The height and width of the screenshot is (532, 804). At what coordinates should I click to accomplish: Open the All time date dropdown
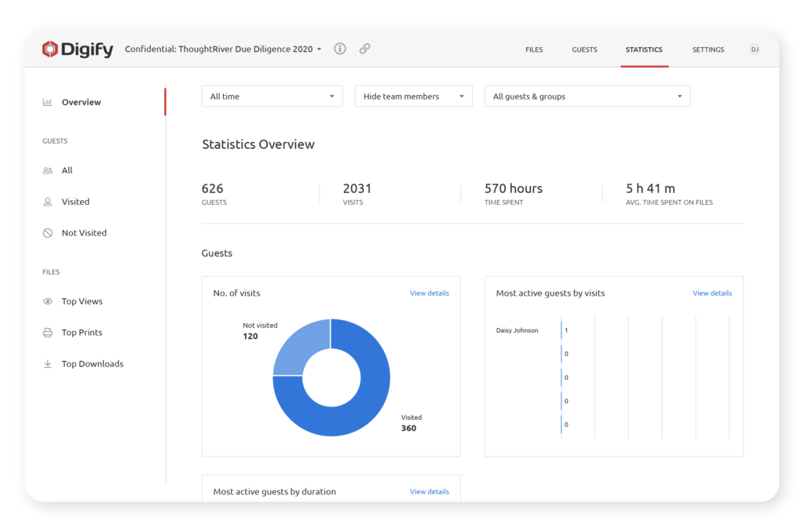pyautogui.click(x=272, y=97)
